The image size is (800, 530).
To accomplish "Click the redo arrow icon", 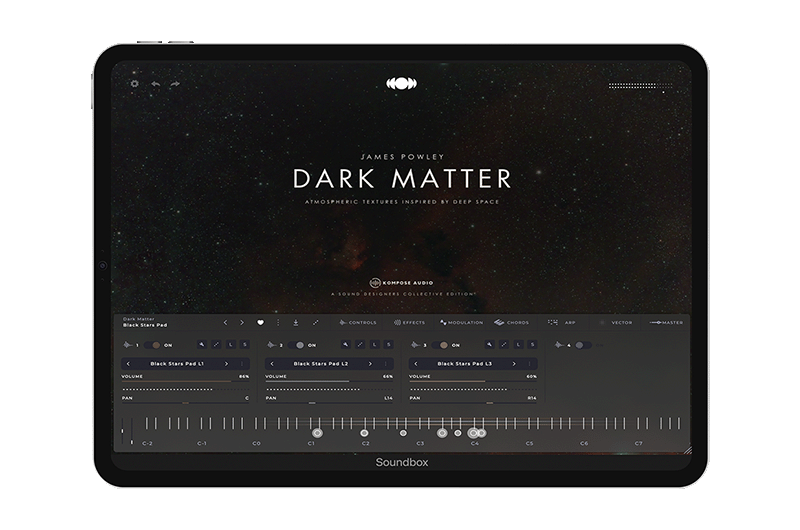I will (175, 84).
